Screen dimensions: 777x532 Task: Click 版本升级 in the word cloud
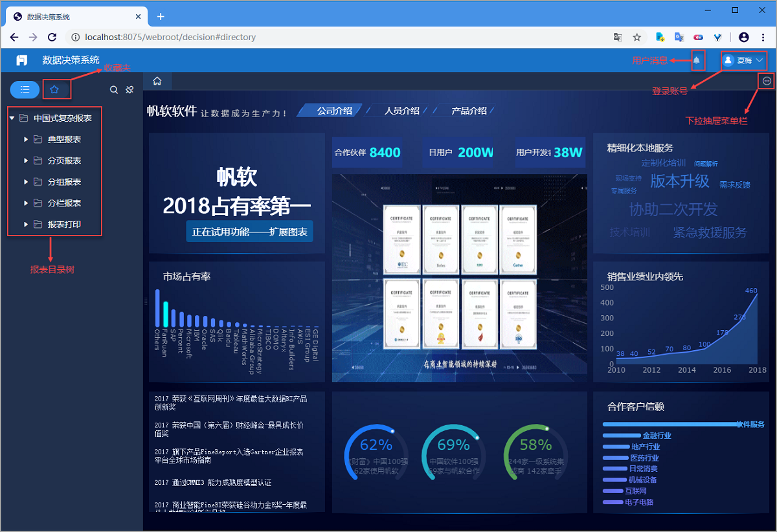tap(680, 181)
